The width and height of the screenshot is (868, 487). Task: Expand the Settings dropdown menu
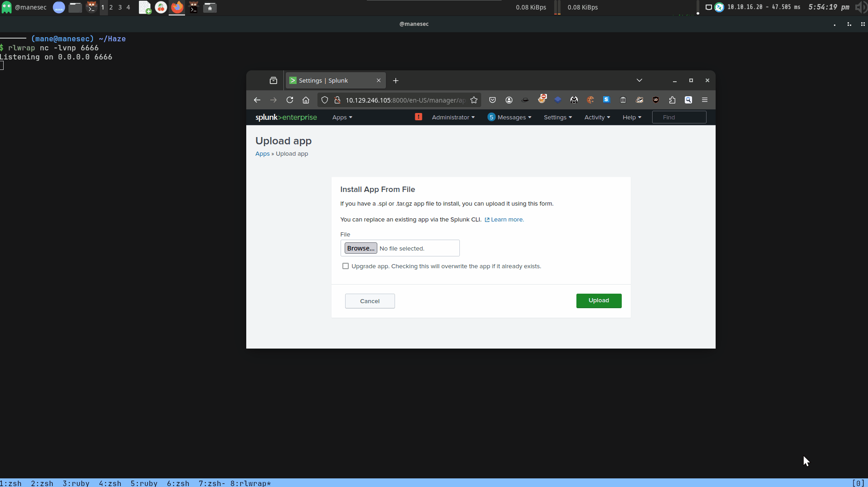pyautogui.click(x=557, y=117)
